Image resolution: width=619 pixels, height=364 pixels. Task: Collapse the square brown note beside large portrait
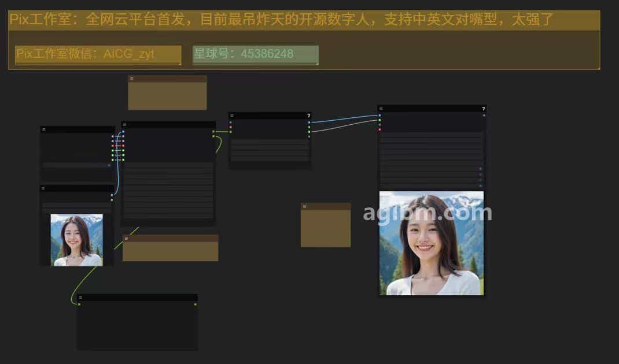(304, 206)
